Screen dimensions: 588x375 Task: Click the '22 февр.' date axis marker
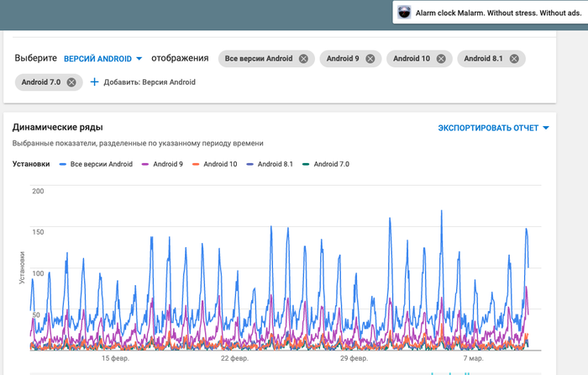click(x=235, y=358)
